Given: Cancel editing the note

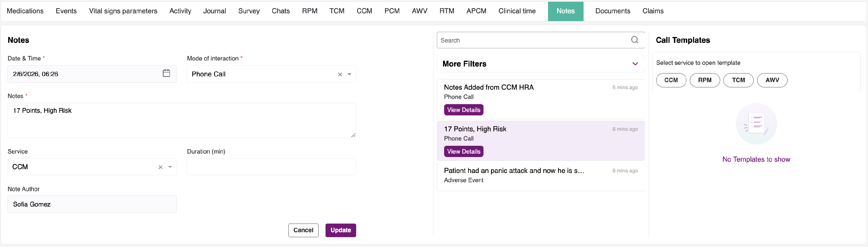Looking at the screenshot, I should pos(303,230).
